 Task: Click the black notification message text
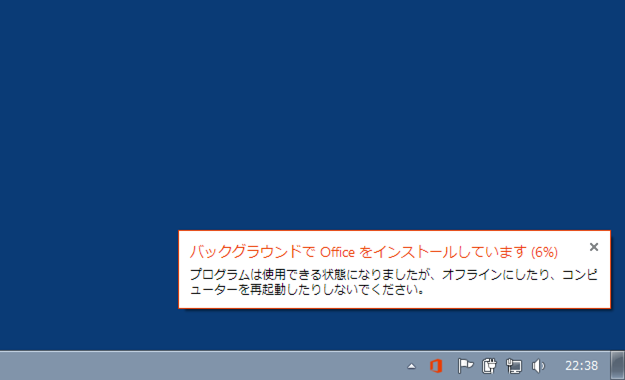(394, 282)
